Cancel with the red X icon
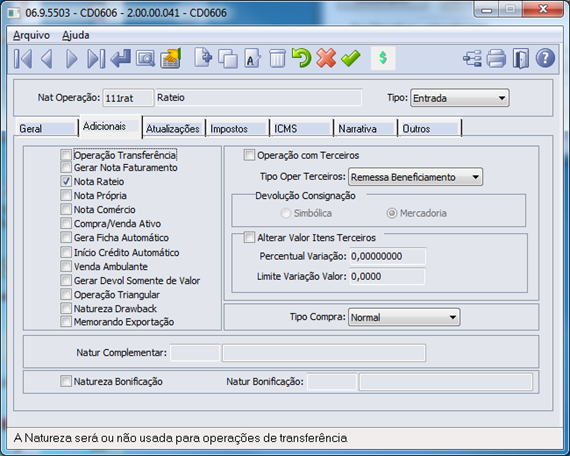The height and width of the screenshot is (456, 570). coord(326,58)
